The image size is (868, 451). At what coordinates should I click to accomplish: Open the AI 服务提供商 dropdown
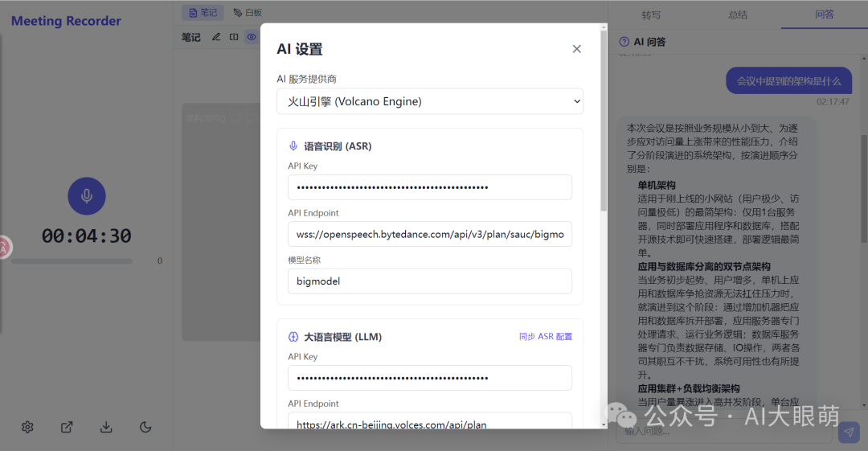click(x=430, y=101)
